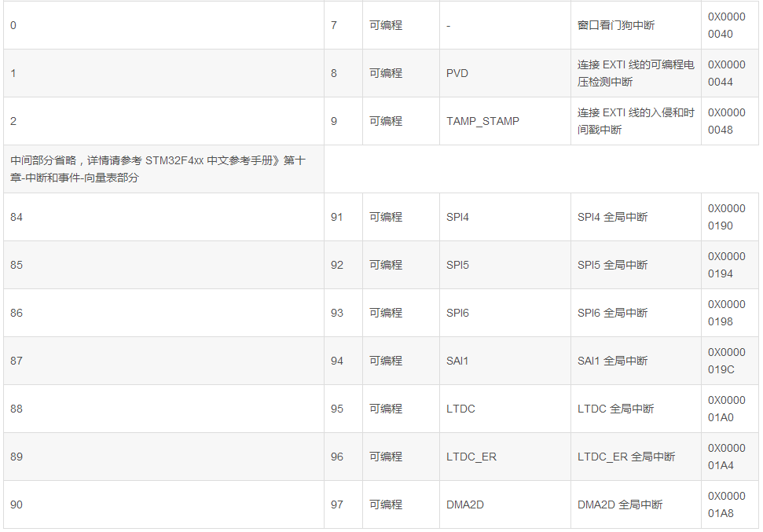
Task: Select the TAMP_STAMP table cell
Action: pyautogui.click(x=482, y=121)
